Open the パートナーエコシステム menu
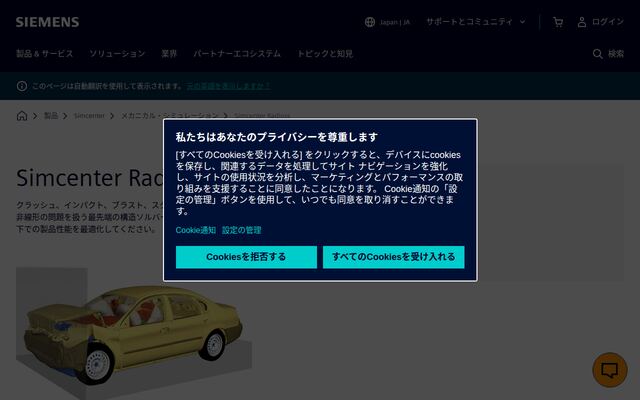The image size is (640, 400). coord(237,54)
